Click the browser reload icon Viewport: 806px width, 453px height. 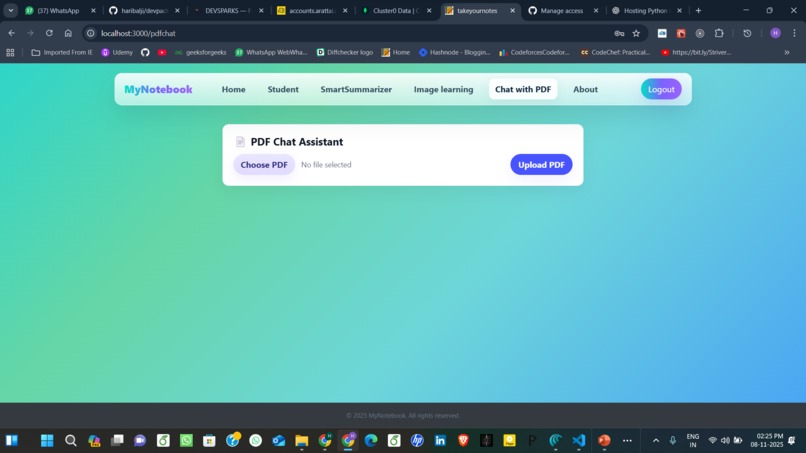[49, 33]
